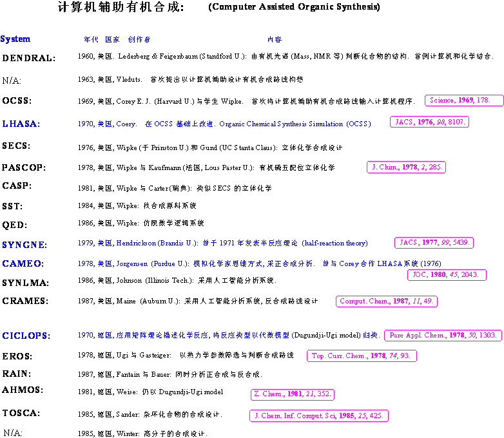Click the J. Chem. Inf. Comput. Sci 1985 reference
The height and width of the screenshot is (438, 504).
click(x=318, y=416)
